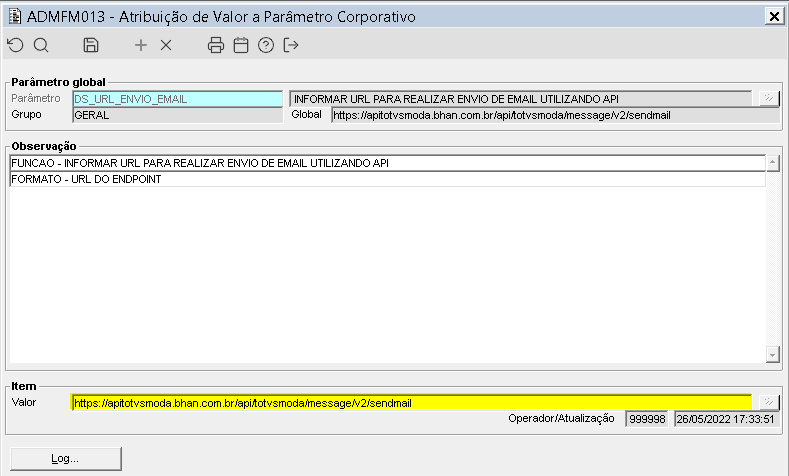Select the 'FORMATO - URL DO ENDPOINT' line
Screen dimensions: 789x476
click(x=387, y=179)
